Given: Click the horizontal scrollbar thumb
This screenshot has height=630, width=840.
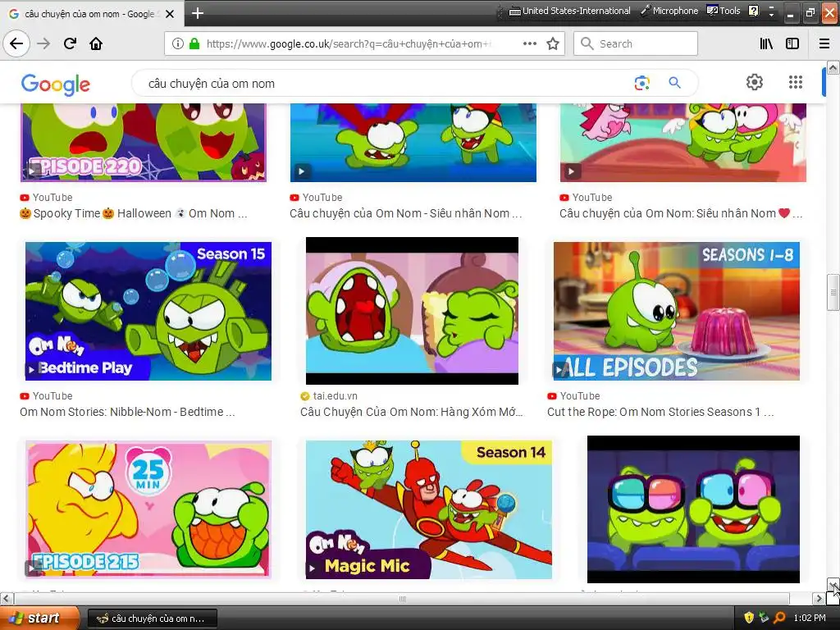Looking at the screenshot, I should click(x=402, y=598).
